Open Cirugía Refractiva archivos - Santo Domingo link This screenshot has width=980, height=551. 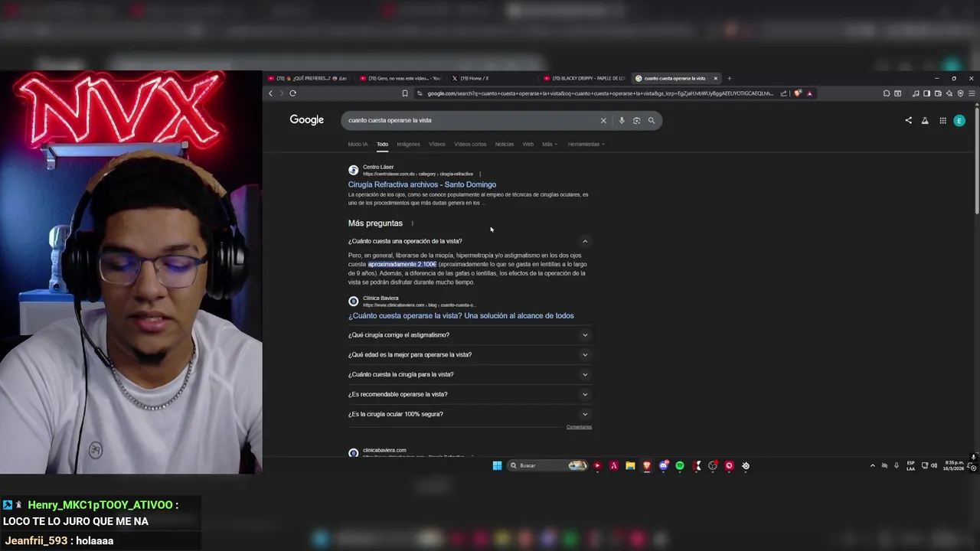pos(422,184)
